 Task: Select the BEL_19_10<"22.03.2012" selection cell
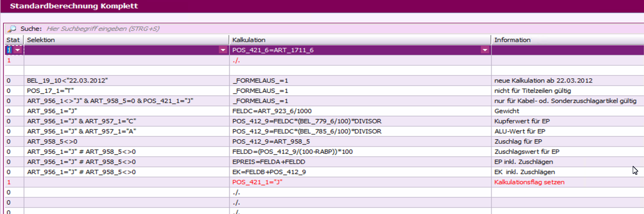pyautogui.click(x=67, y=81)
